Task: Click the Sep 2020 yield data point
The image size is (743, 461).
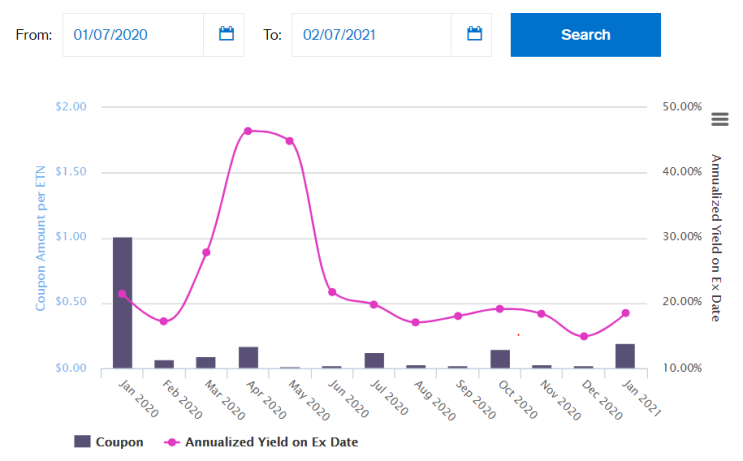Action: click(458, 316)
